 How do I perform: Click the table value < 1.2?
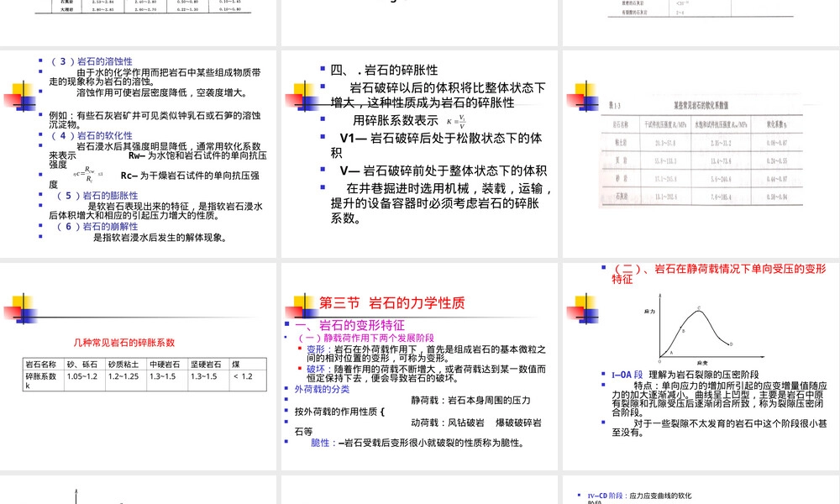(243, 376)
